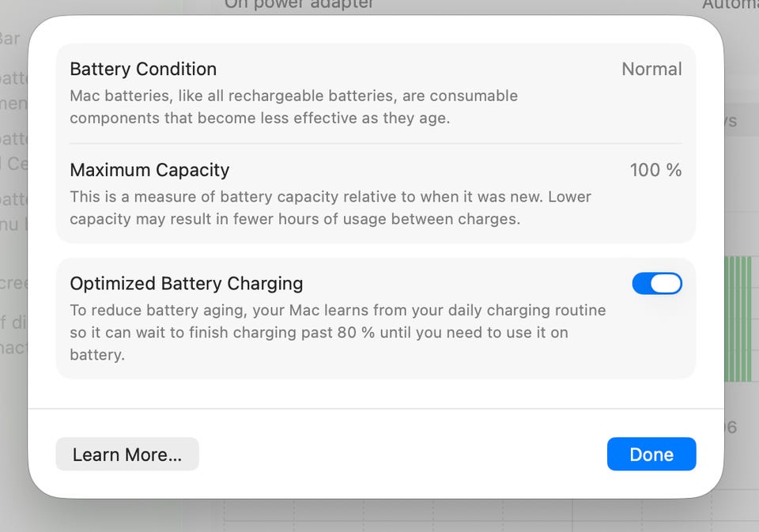
Task: Click the On power adapter label behind dialog
Action: [x=299, y=5]
